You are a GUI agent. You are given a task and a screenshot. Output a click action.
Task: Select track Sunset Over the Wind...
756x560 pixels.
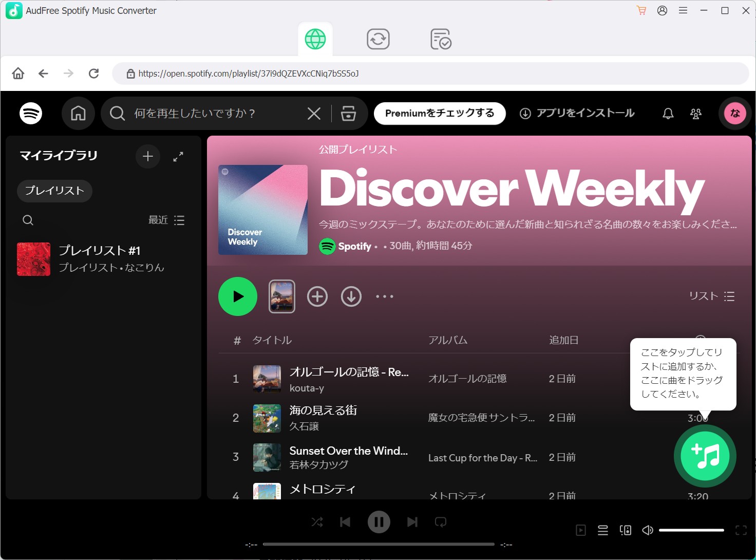point(349,451)
